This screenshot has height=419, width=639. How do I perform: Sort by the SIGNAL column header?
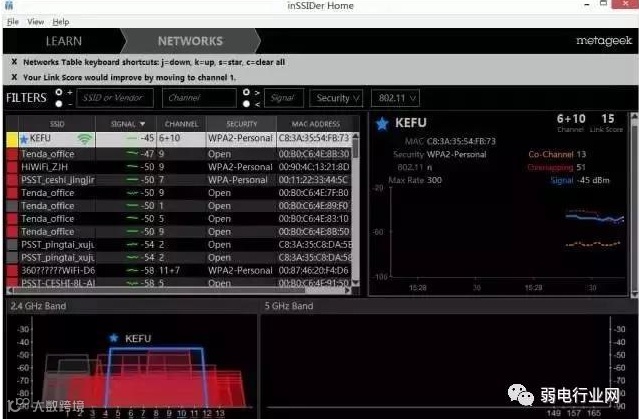[126, 124]
